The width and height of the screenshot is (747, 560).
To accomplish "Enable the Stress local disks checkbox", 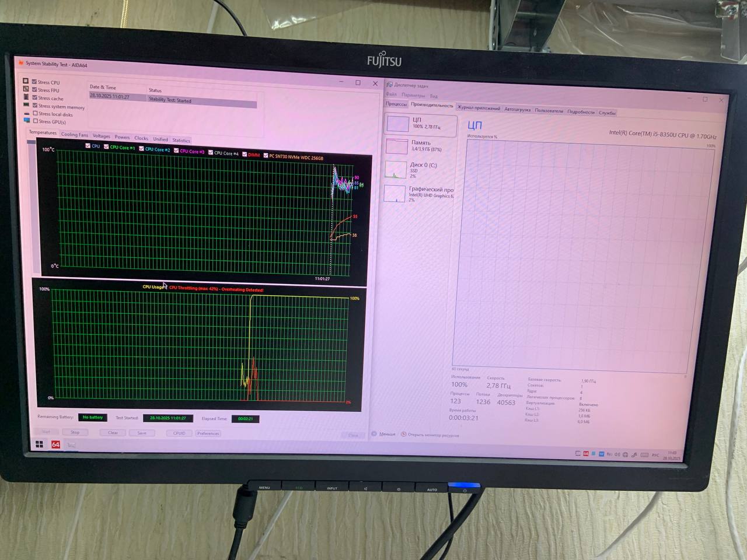I will (x=36, y=114).
